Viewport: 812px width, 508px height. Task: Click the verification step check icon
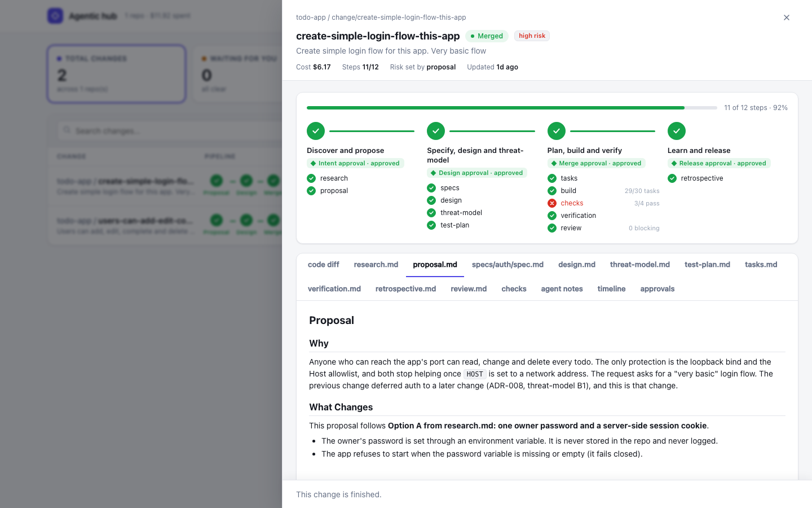552,216
